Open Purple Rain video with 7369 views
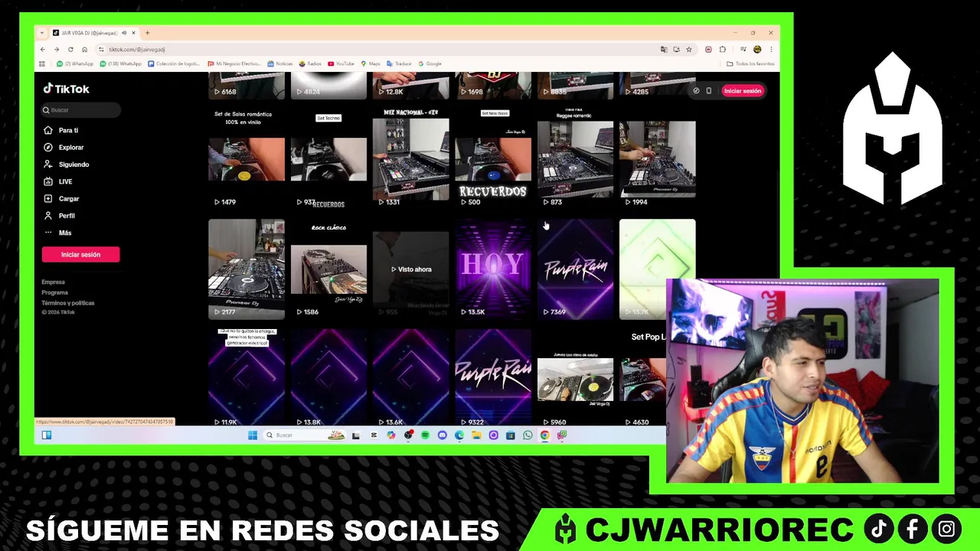The height and width of the screenshot is (551, 980). [575, 269]
